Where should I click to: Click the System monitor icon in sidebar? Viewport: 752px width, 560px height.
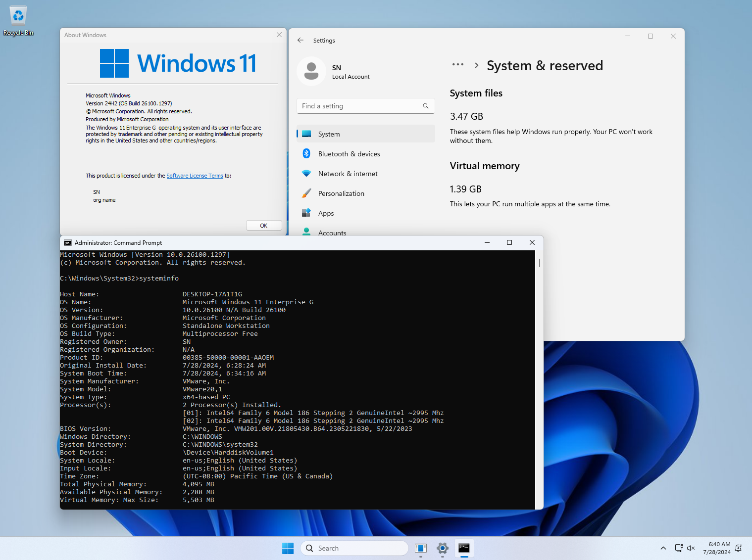[306, 134]
